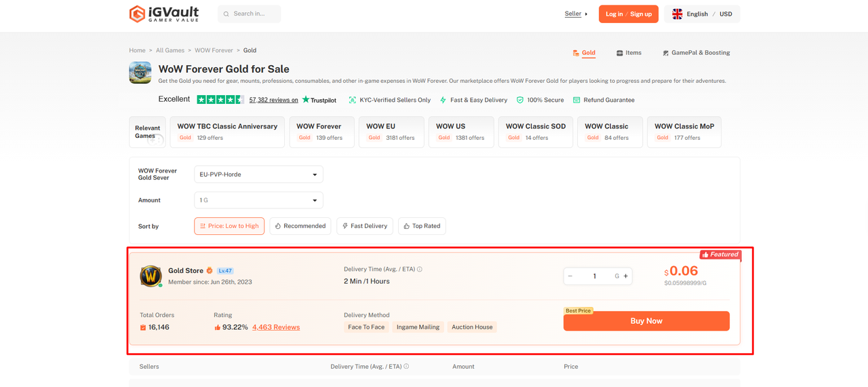Click the search magnifier icon
This screenshot has height=387, width=868.
pos(226,14)
